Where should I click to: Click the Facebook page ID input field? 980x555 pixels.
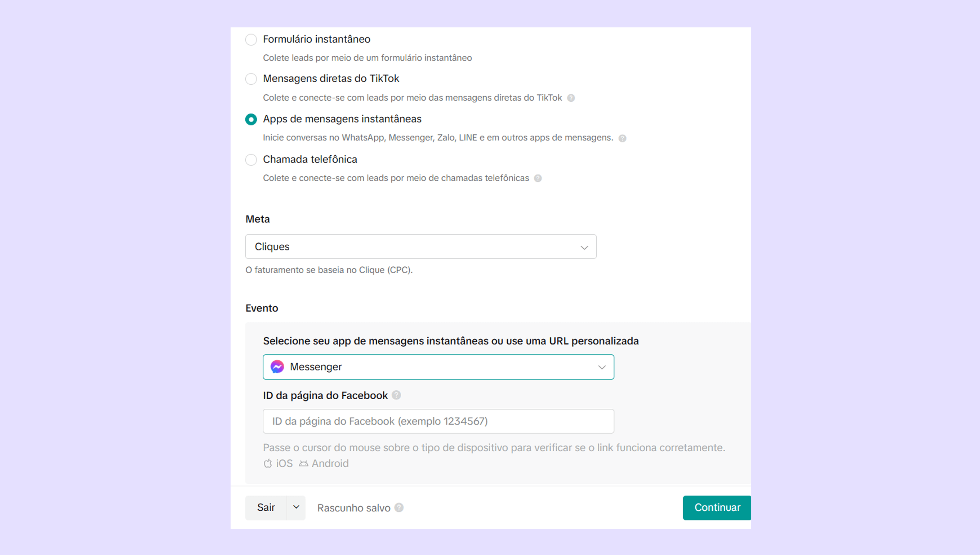438,421
